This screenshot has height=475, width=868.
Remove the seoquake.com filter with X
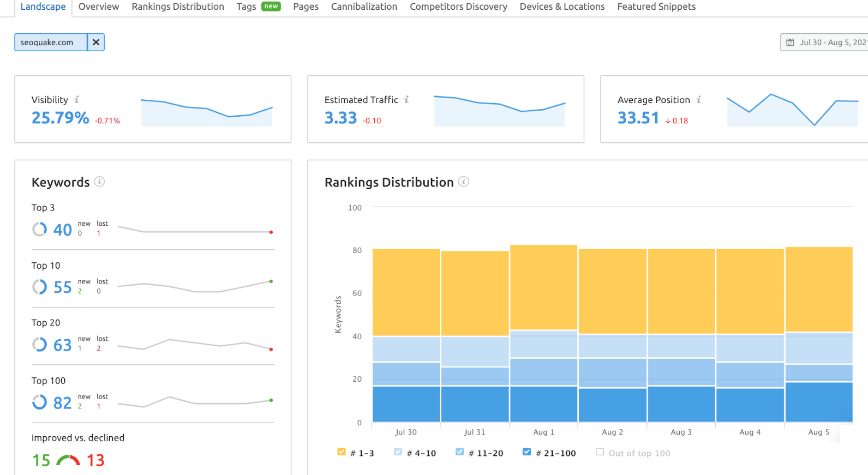coord(96,42)
